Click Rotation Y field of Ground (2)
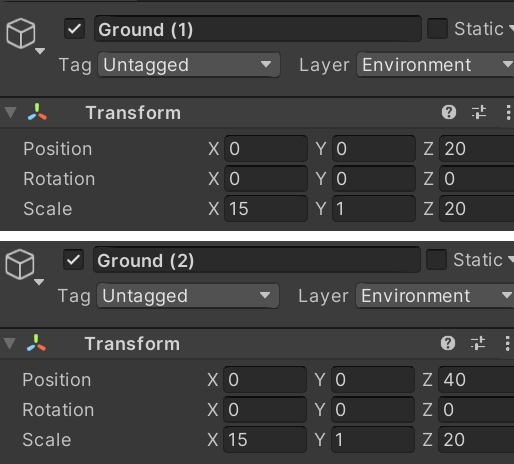 (x=373, y=410)
